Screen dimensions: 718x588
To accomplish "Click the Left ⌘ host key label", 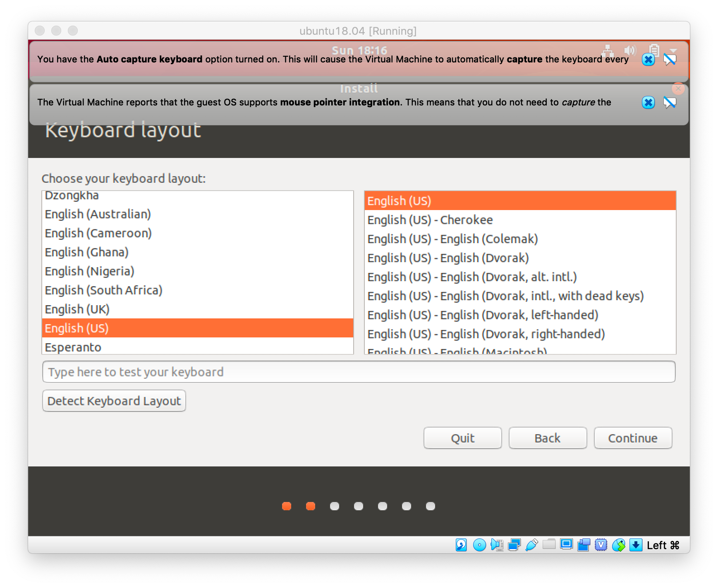I will click(663, 545).
